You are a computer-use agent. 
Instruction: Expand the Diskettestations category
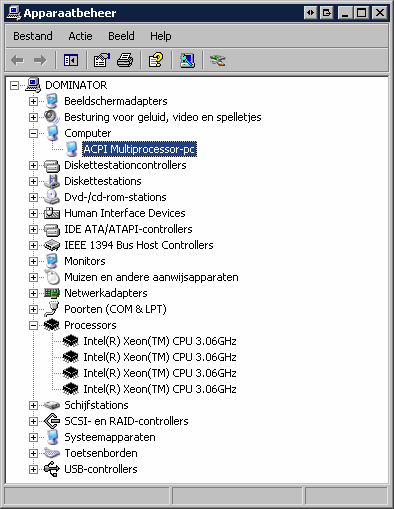click(x=33, y=181)
